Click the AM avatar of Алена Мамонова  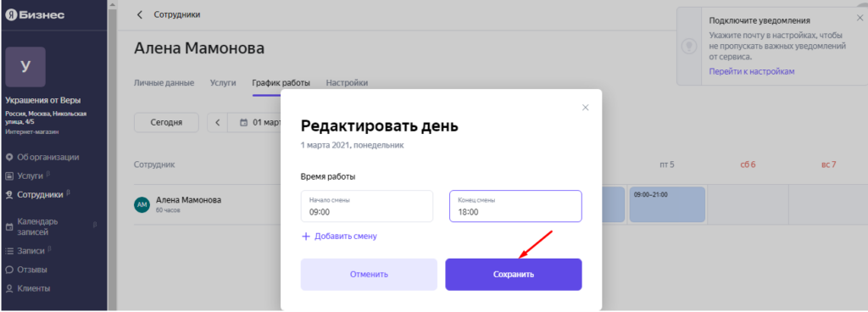pos(142,204)
